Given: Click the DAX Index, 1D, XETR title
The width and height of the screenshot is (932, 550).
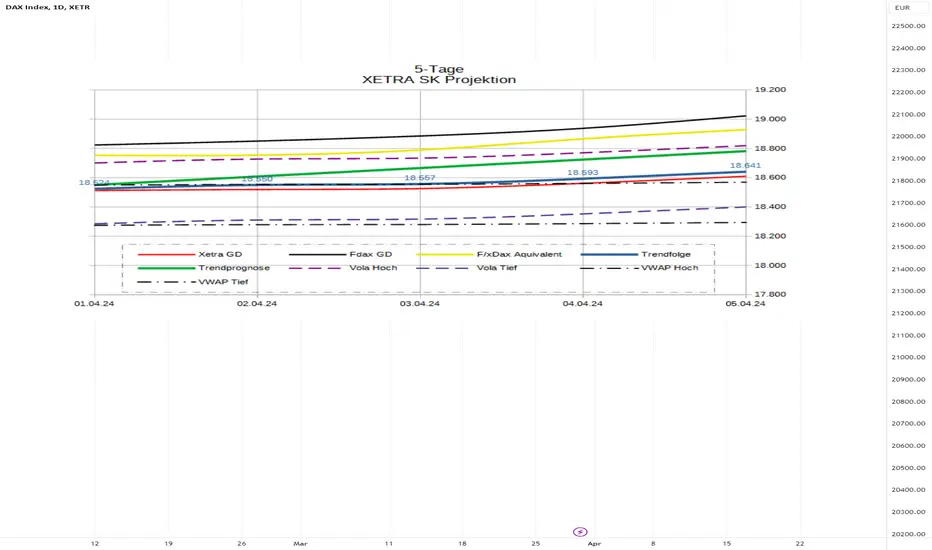Looking at the screenshot, I should (x=48, y=7).
